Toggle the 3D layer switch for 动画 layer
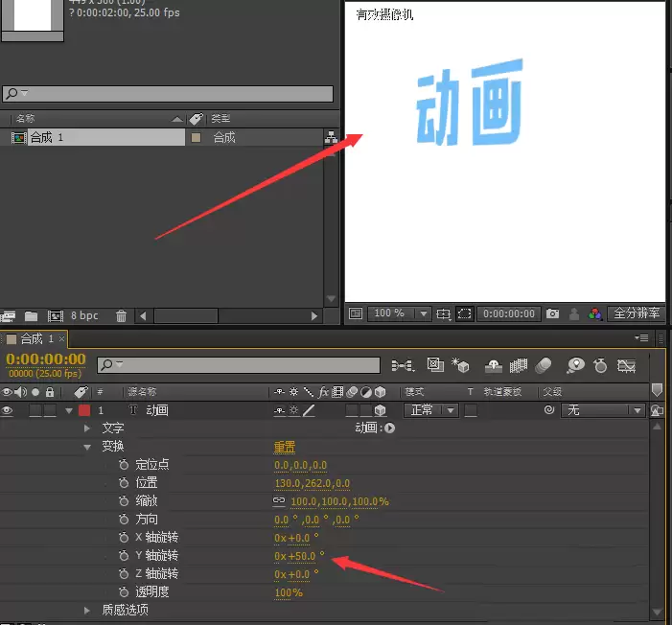This screenshot has width=672, height=625. click(380, 410)
